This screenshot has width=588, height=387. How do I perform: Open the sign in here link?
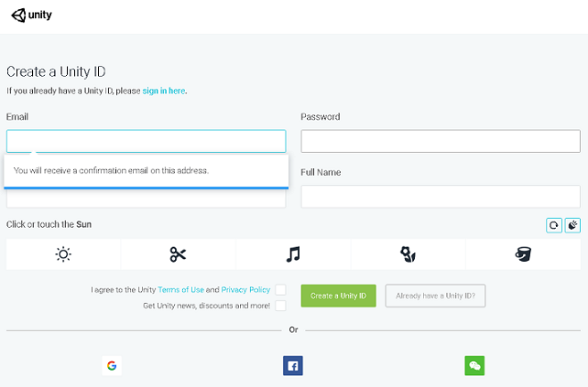coord(164,91)
